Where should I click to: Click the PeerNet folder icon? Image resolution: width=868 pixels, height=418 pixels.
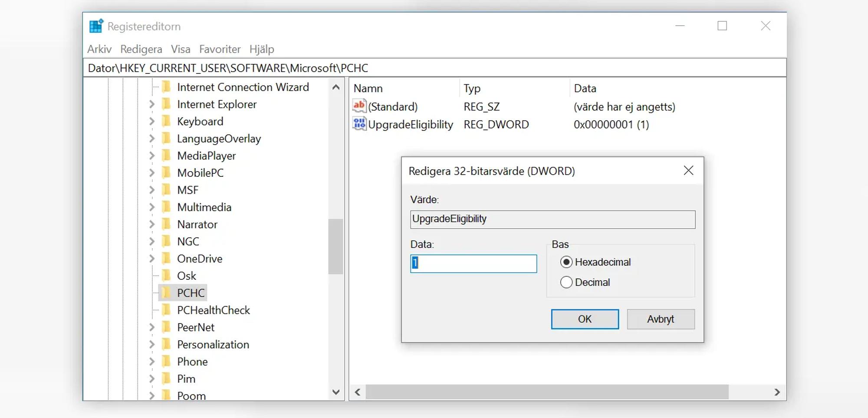click(166, 327)
